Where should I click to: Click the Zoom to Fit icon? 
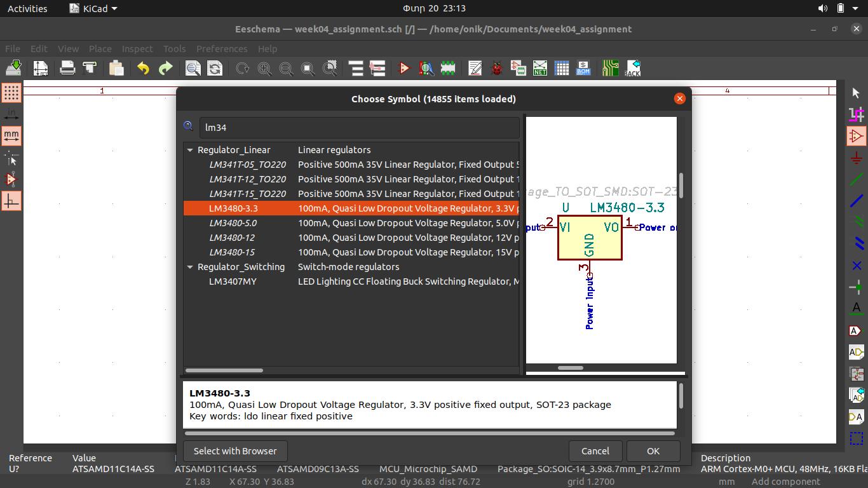[308, 68]
